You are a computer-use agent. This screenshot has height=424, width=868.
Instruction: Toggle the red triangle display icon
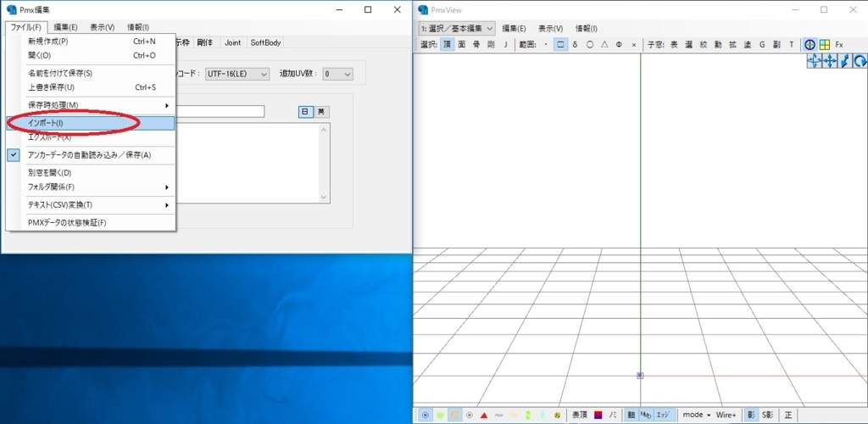[x=484, y=415]
